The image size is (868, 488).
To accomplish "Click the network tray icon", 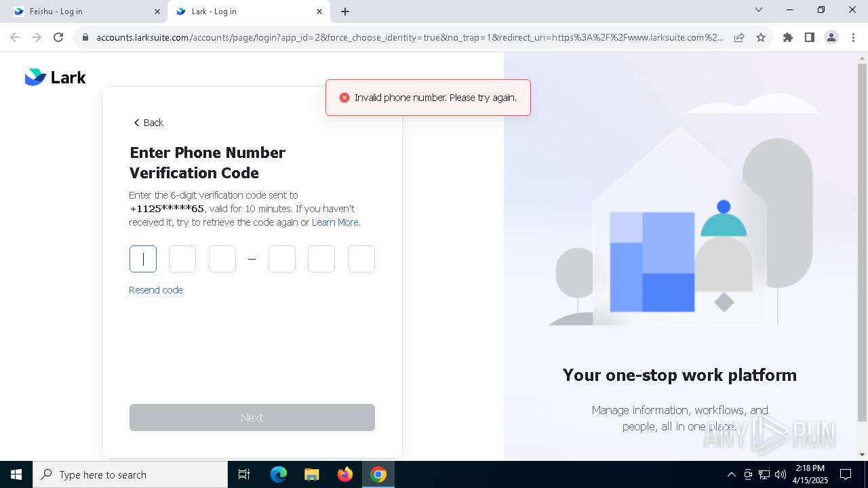I will tap(764, 474).
